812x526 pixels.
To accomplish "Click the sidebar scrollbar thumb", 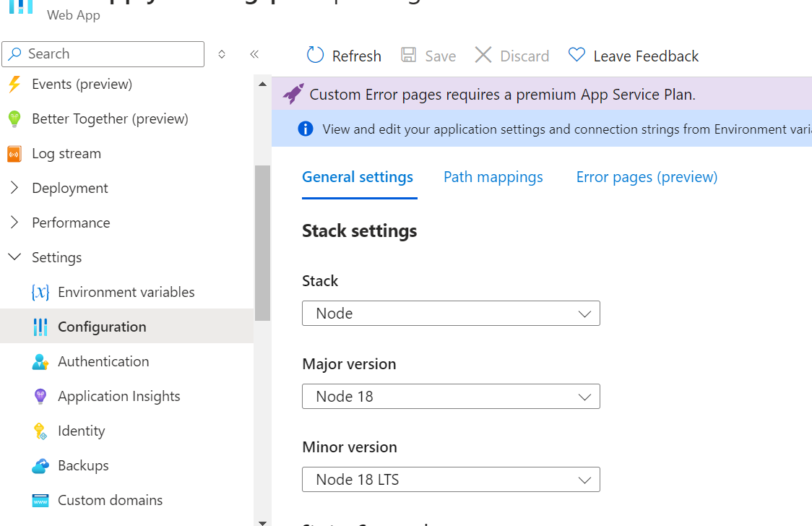I will [x=262, y=243].
